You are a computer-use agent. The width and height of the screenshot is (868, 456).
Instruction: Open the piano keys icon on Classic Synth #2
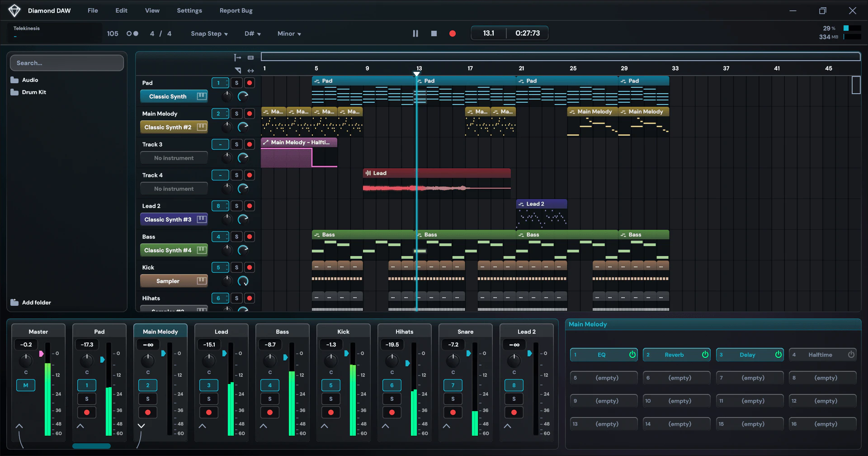click(x=202, y=127)
